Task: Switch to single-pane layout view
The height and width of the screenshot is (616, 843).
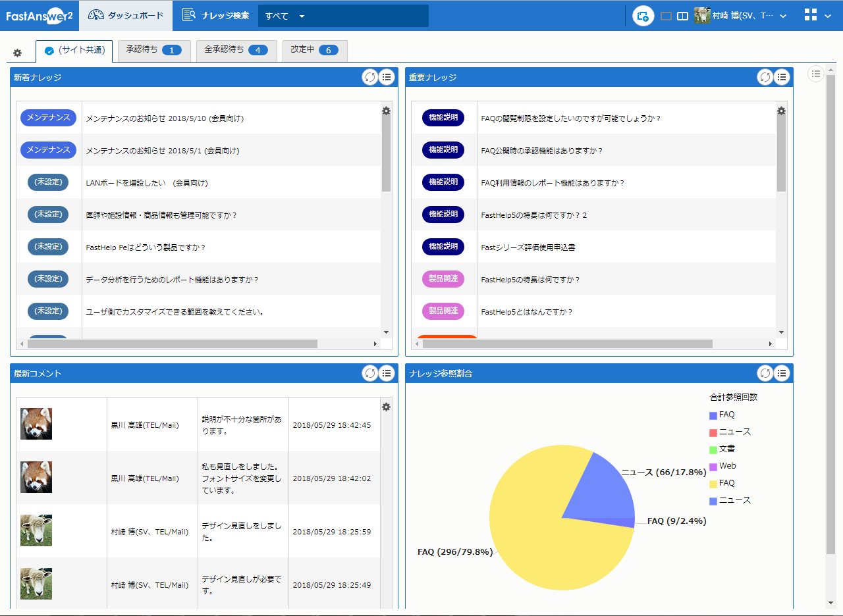Action: [x=666, y=16]
